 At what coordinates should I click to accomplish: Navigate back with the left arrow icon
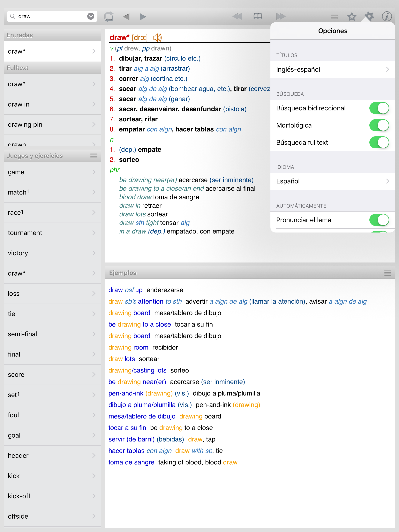[126, 16]
